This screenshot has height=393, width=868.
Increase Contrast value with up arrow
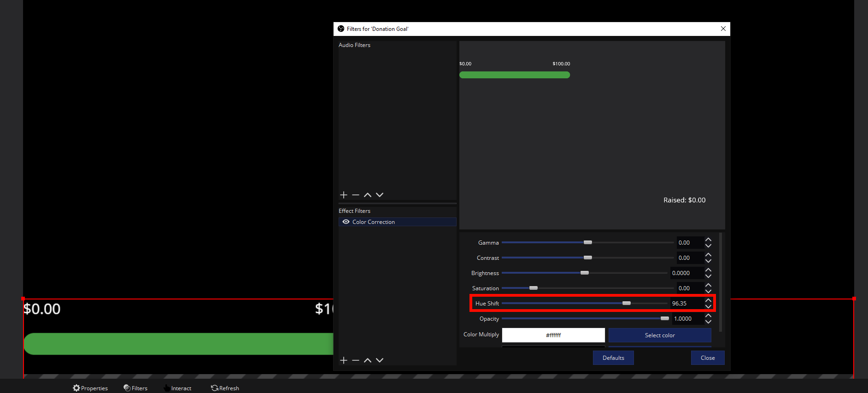point(709,255)
